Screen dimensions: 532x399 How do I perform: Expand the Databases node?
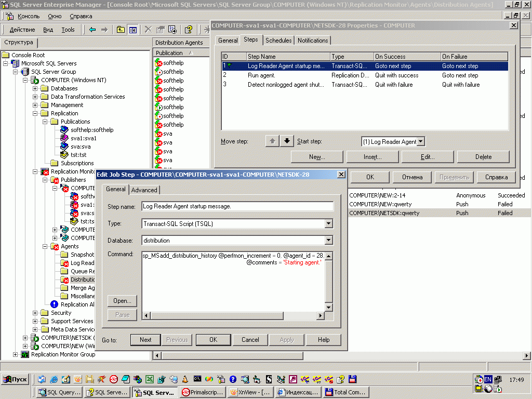pos(35,88)
